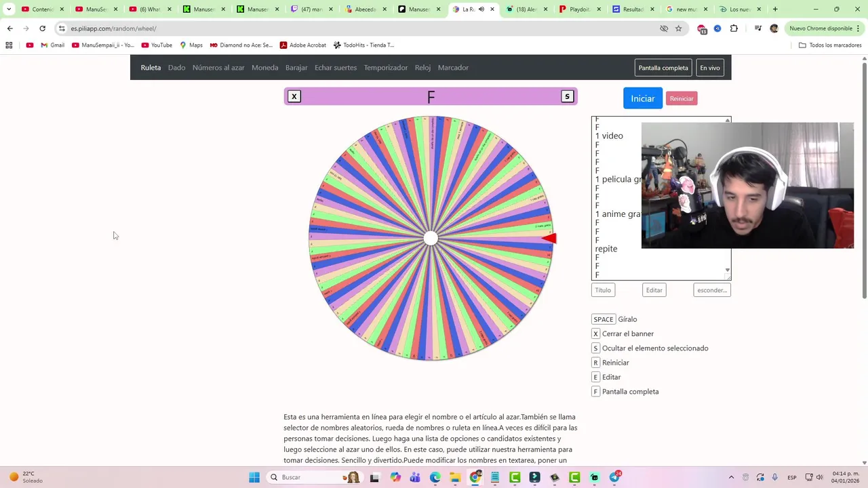Open the Diamond no Ace bookmark
The height and width of the screenshot is (488, 868).
tap(241, 45)
